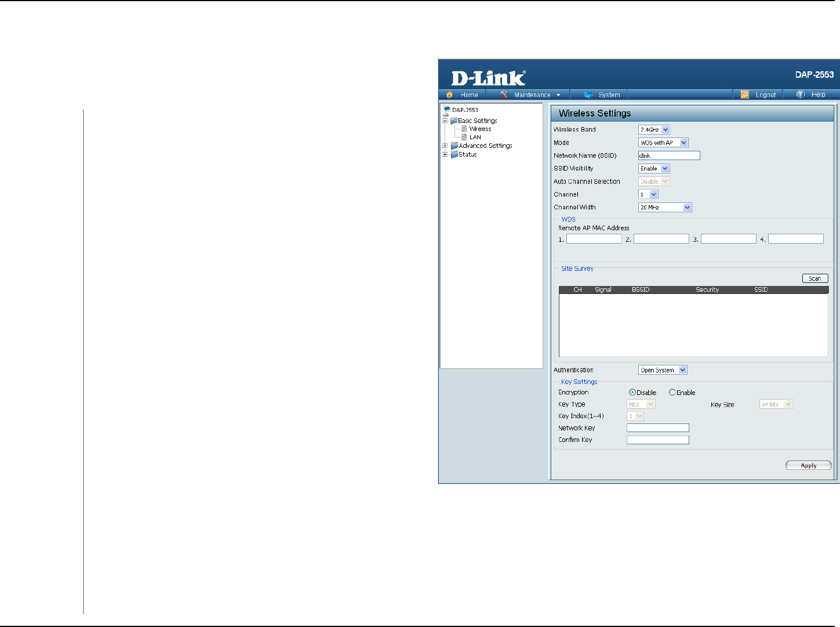This screenshot has width=840, height=627.
Task: Click Remote AP MAC Address field 3
Action: tap(729, 239)
